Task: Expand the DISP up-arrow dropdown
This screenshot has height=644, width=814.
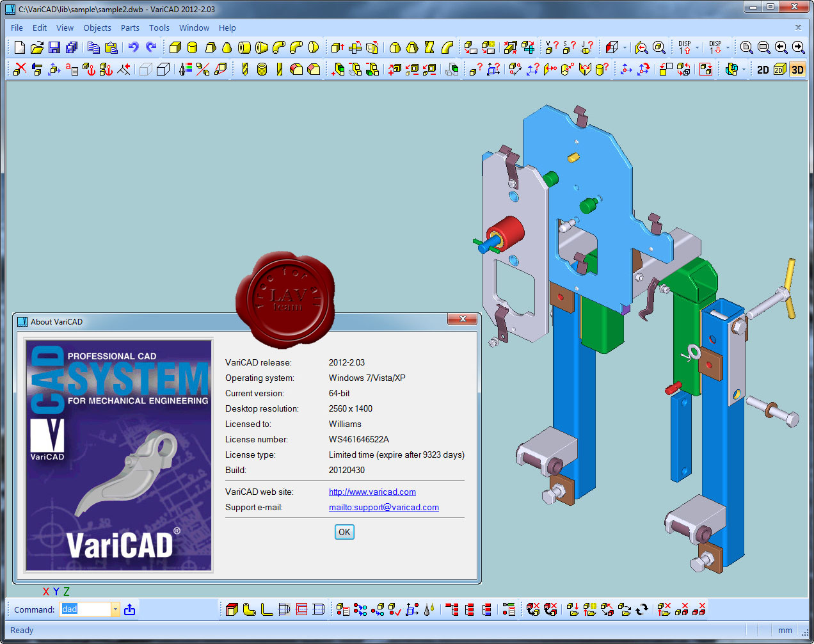Action: tap(697, 47)
